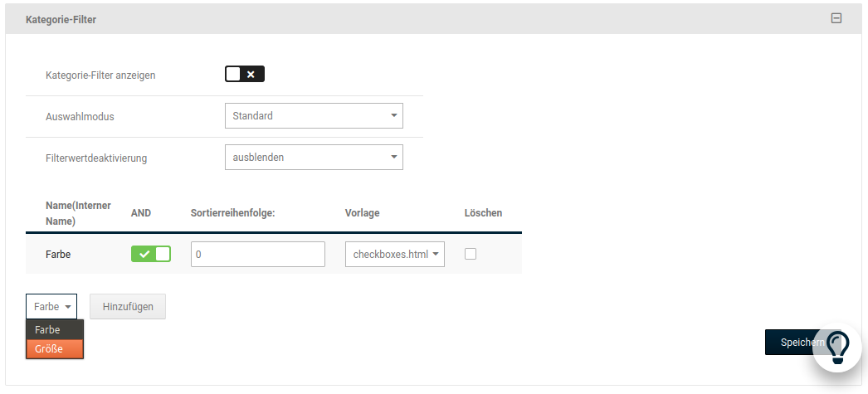Click the Sortierreihenfolge column header
The width and height of the screenshot is (868, 394).
click(x=232, y=213)
